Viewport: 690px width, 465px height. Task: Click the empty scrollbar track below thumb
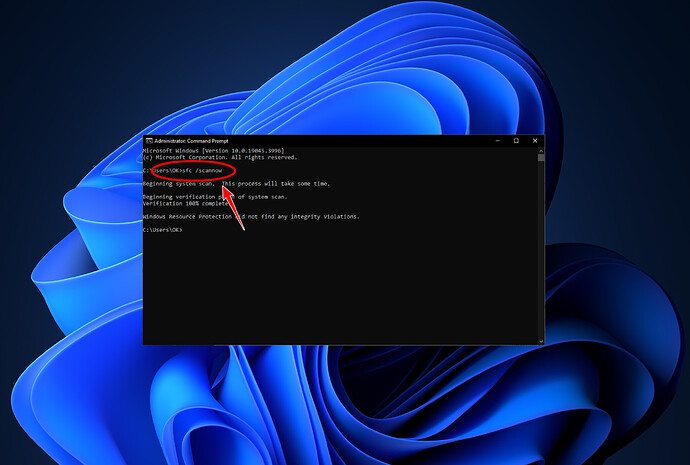(x=540, y=250)
